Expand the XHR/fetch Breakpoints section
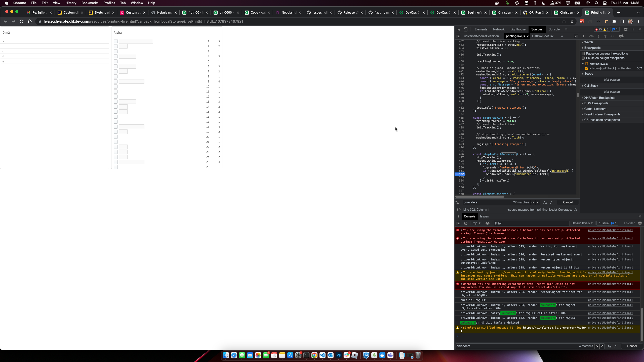 click(583, 98)
